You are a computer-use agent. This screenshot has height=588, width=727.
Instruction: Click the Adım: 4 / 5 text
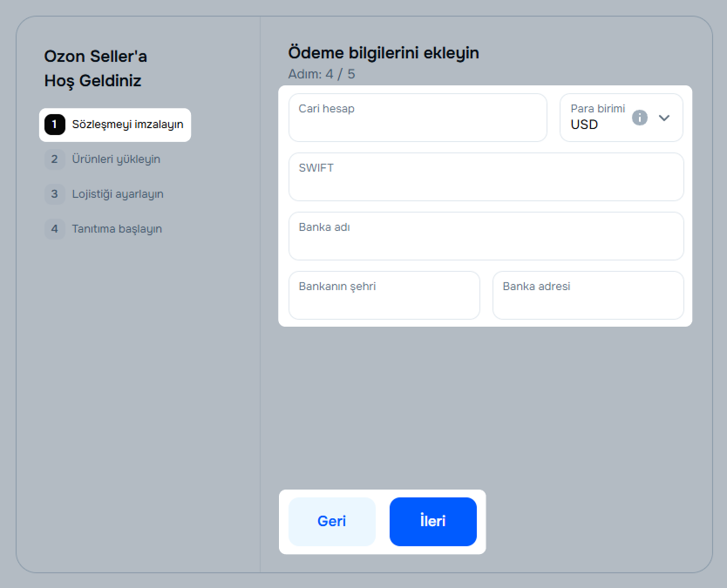[x=322, y=74]
